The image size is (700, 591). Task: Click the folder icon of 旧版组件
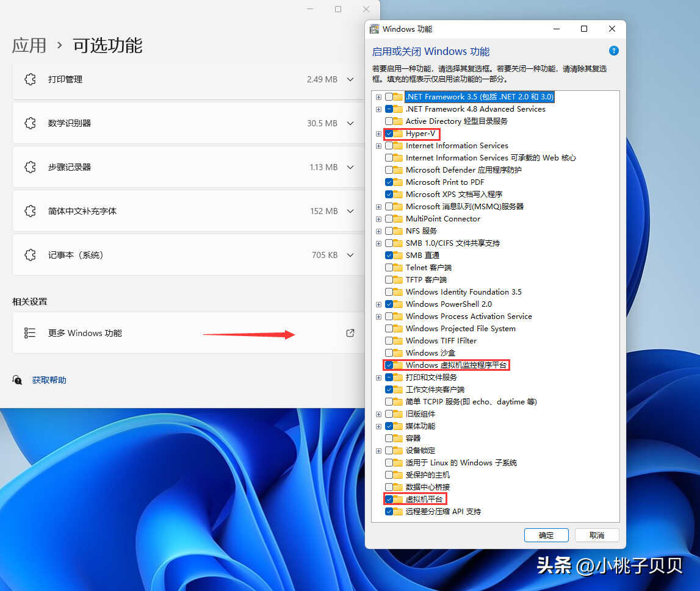[398, 414]
